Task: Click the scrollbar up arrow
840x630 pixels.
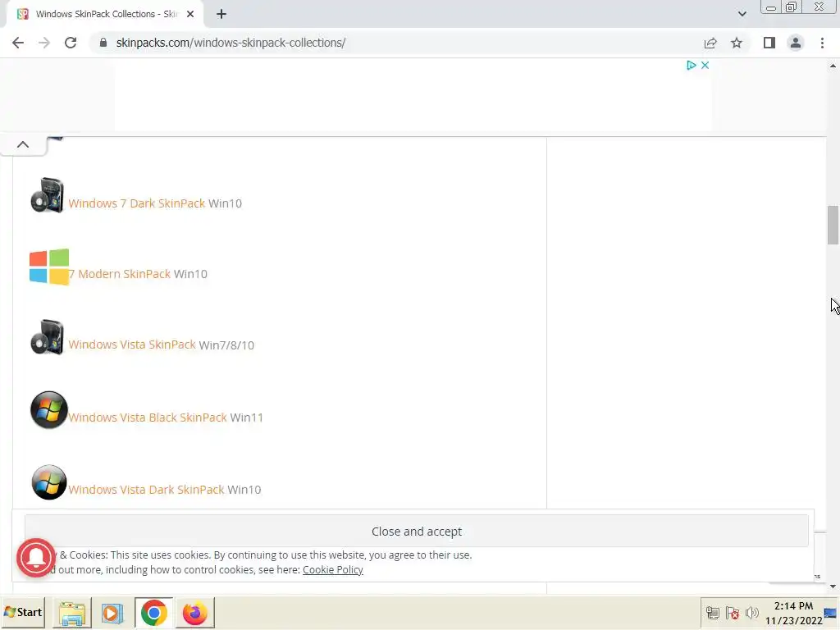Action: pos(833,66)
